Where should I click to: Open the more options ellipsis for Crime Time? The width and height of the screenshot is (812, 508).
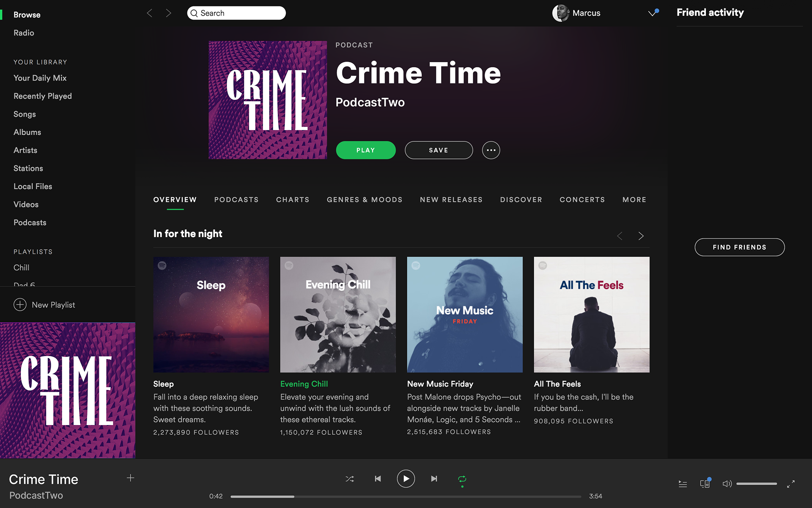pyautogui.click(x=491, y=150)
